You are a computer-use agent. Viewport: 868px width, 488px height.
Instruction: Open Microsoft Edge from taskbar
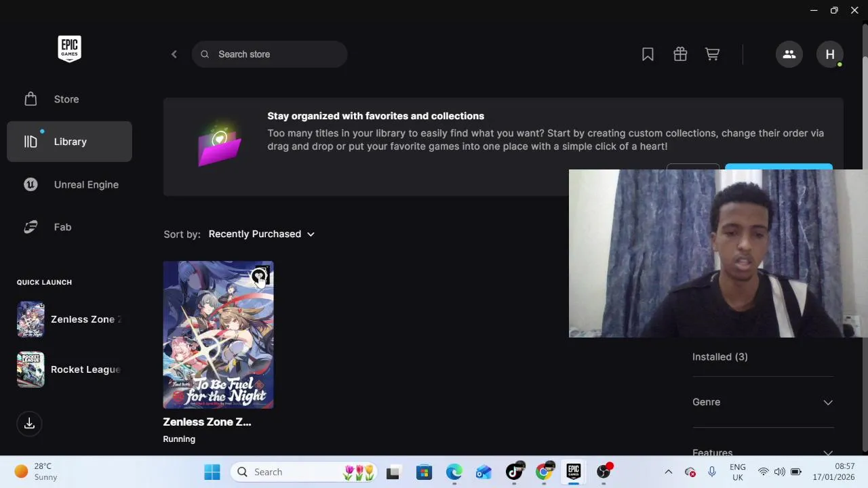pyautogui.click(x=454, y=472)
